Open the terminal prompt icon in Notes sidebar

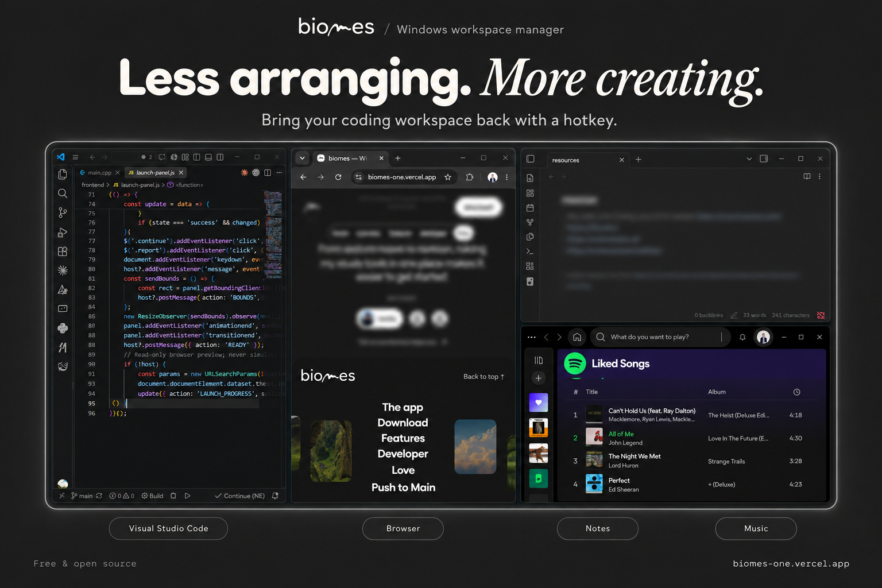point(530,252)
